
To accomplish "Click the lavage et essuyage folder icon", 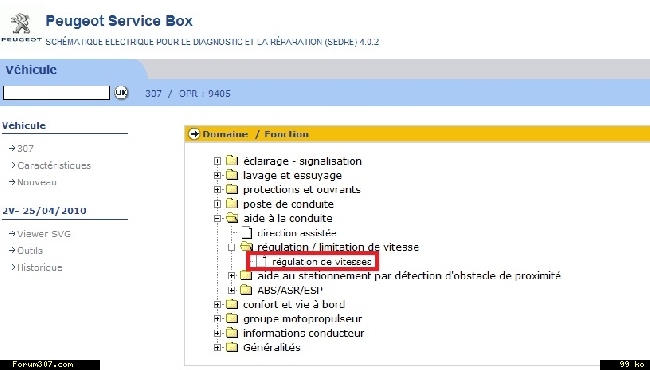I will click(232, 175).
